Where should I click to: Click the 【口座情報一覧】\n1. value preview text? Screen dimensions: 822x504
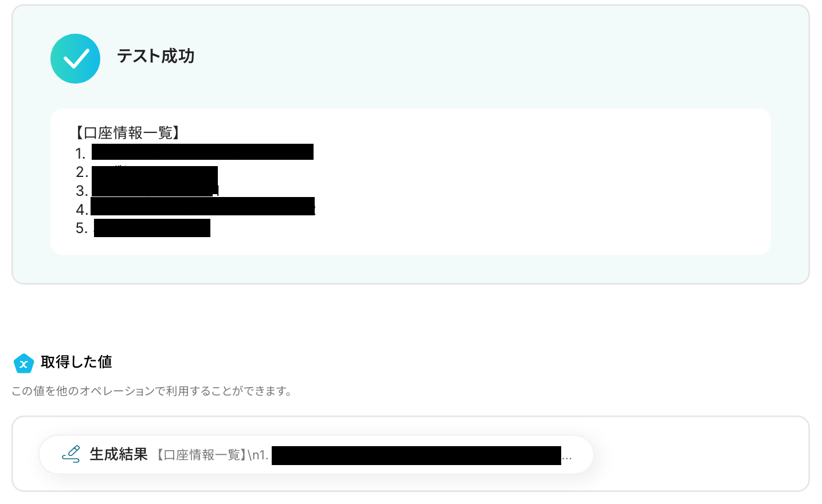212,455
